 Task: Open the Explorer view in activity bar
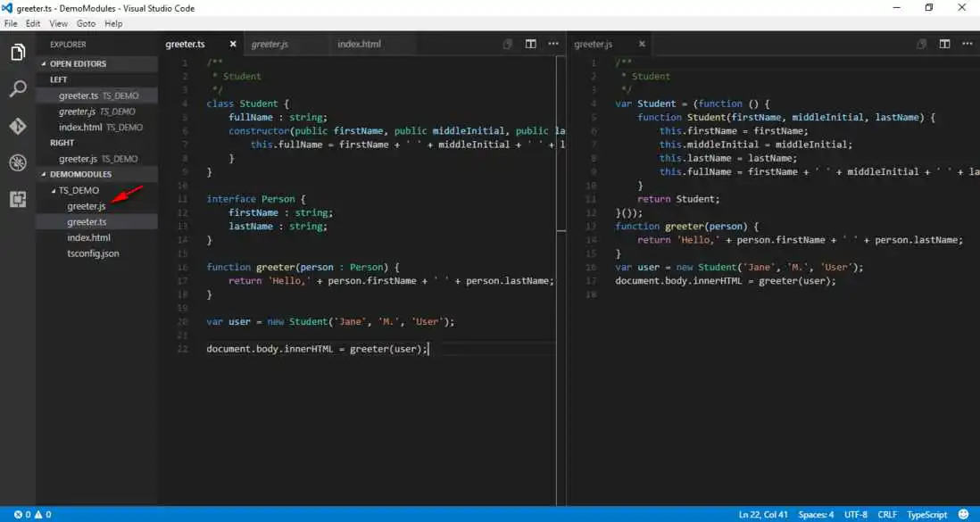click(x=18, y=53)
